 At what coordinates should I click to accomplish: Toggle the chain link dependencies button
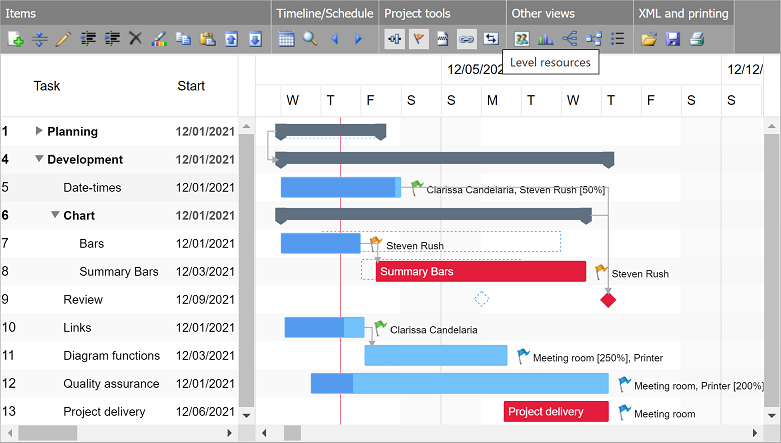click(x=466, y=39)
